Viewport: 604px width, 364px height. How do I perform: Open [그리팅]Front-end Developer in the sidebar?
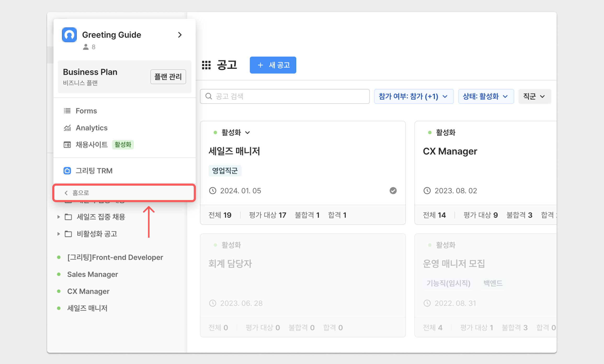(115, 257)
